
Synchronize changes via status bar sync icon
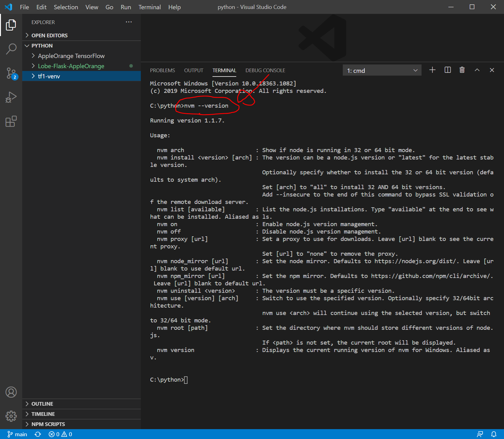[38, 434]
